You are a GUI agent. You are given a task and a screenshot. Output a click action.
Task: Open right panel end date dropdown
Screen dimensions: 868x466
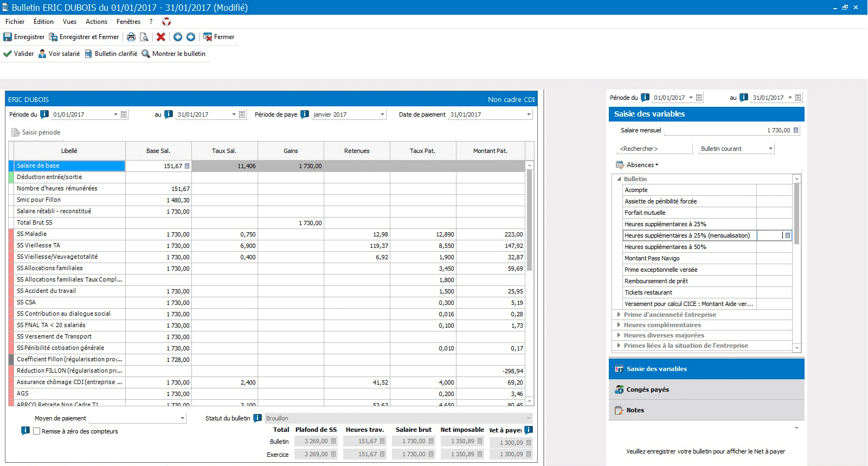coord(790,98)
